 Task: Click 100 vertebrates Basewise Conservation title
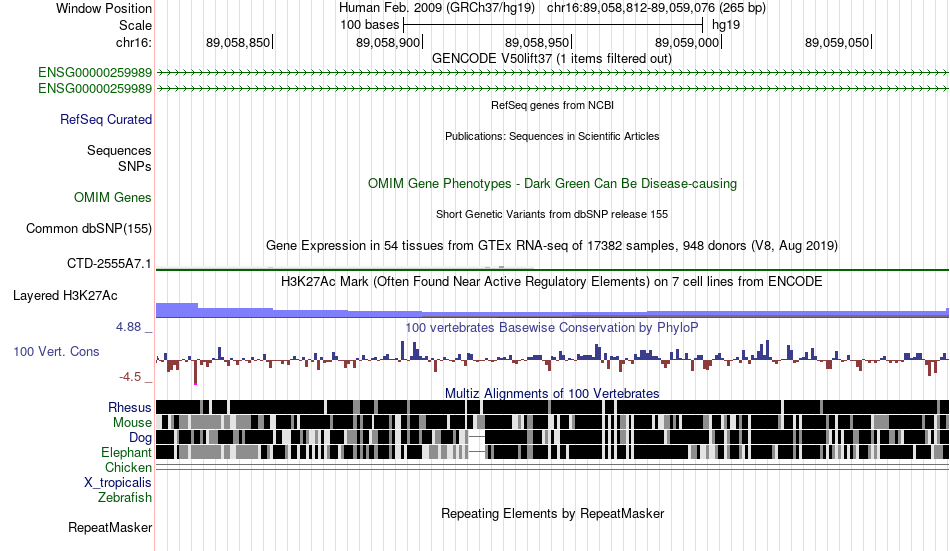(552, 328)
